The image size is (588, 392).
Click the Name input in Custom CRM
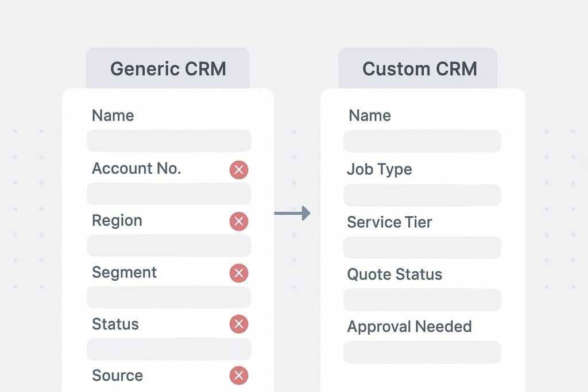tap(422, 141)
